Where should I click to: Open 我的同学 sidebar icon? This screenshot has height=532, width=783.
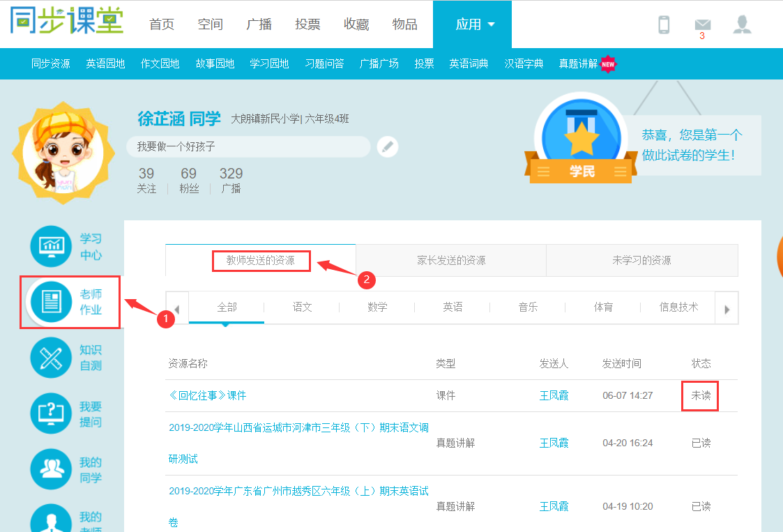coord(51,469)
